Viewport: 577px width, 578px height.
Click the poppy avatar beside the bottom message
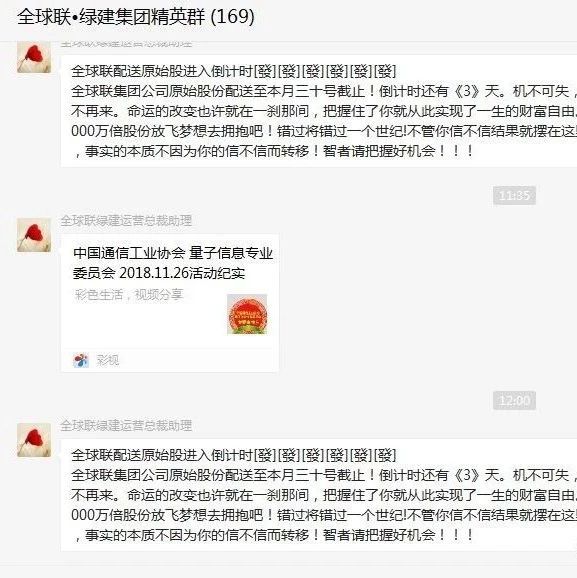pos(34,440)
